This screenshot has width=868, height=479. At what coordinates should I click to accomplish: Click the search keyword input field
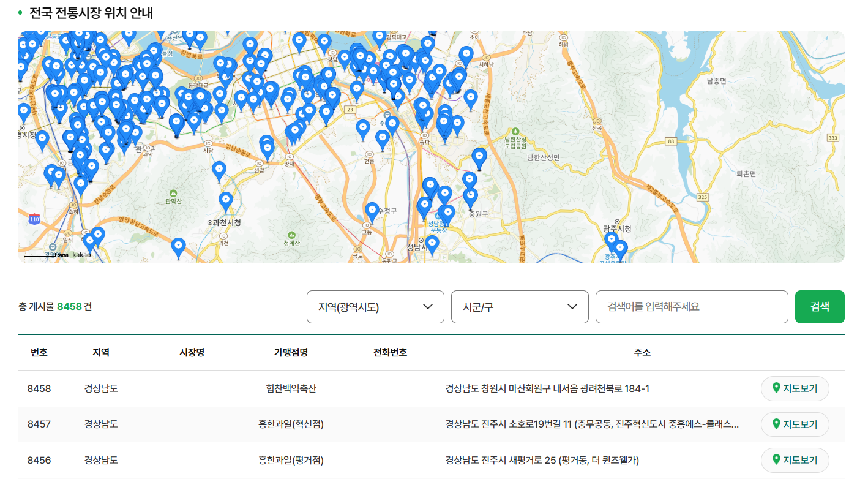(x=690, y=307)
